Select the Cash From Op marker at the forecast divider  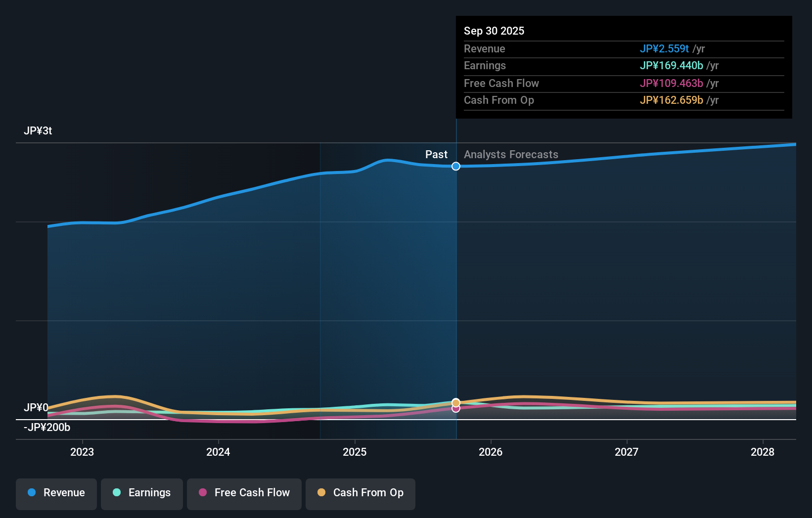[455, 402]
